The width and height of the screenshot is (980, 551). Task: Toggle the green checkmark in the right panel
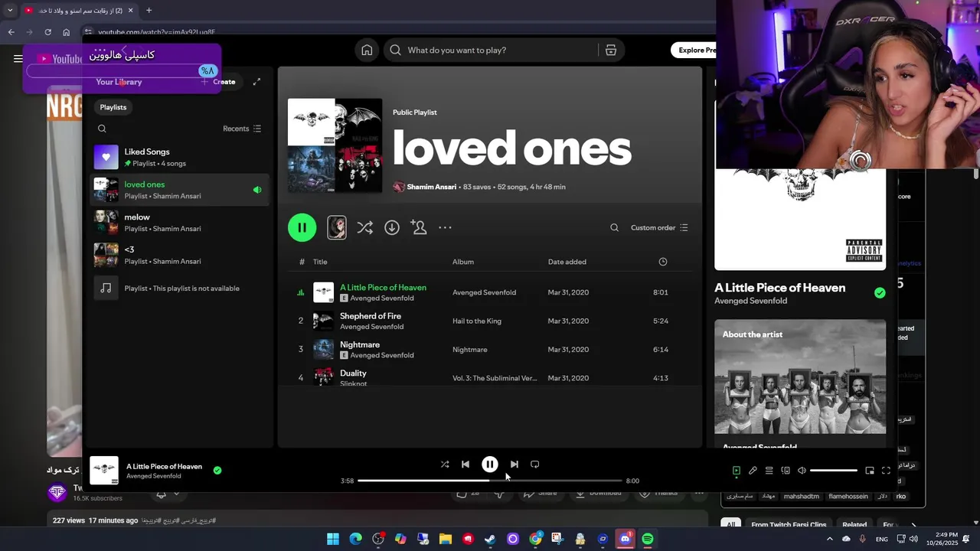(880, 292)
